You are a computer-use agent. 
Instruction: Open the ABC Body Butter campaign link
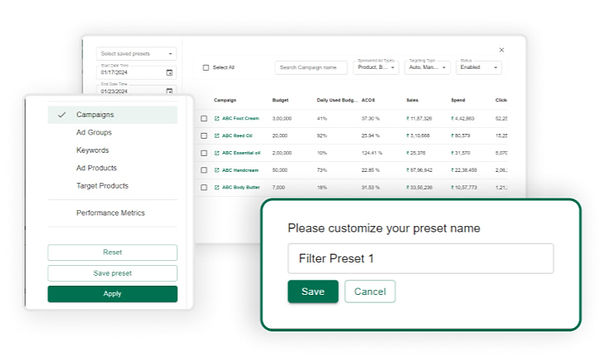241,187
